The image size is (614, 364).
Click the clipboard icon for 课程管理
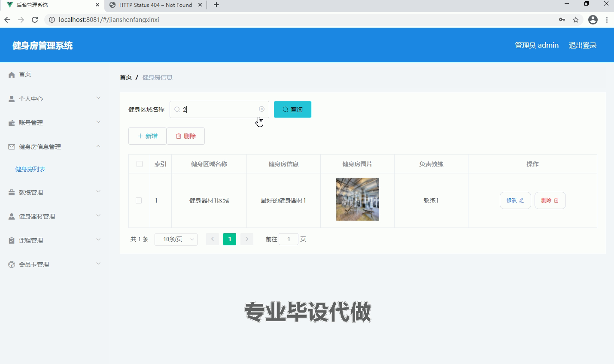[12, 240]
